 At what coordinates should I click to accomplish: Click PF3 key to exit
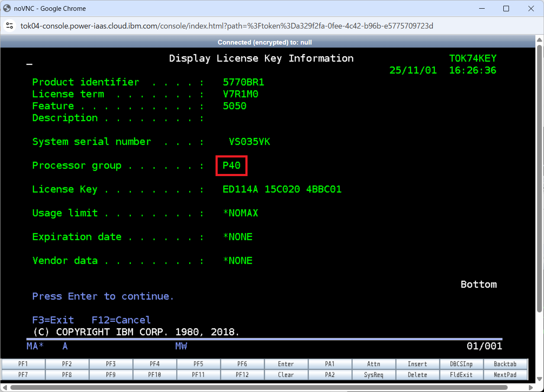tap(111, 364)
